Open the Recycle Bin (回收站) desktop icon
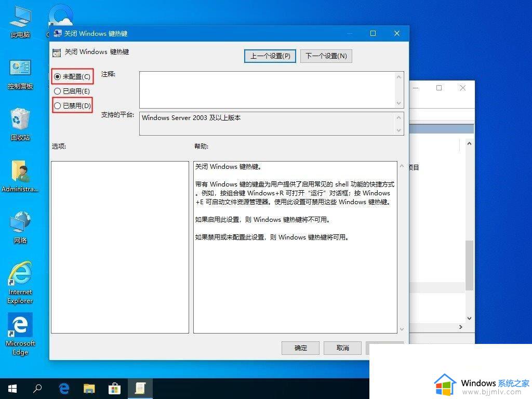The image size is (532, 399). 20,124
